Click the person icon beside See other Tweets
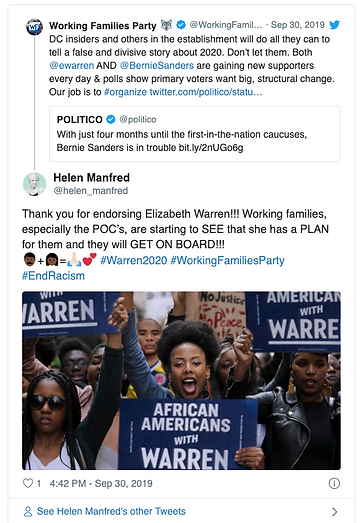This screenshot has width=360, height=523. tap(28, 511)
